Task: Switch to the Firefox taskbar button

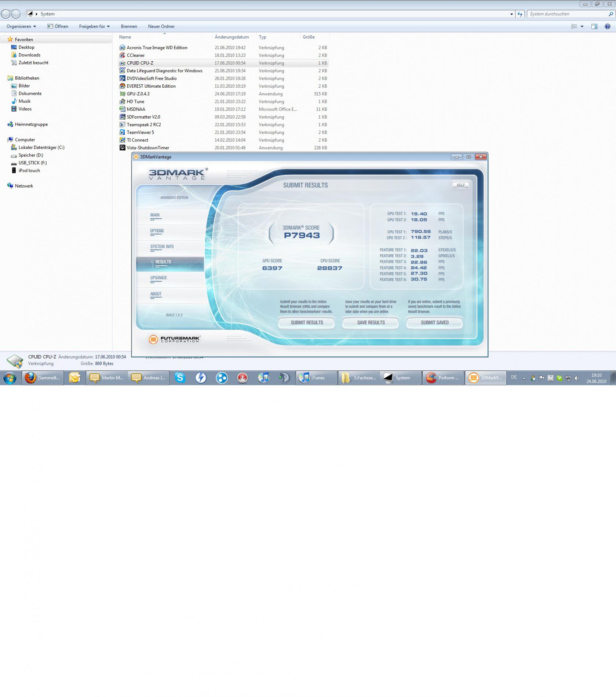Action: 43,378
